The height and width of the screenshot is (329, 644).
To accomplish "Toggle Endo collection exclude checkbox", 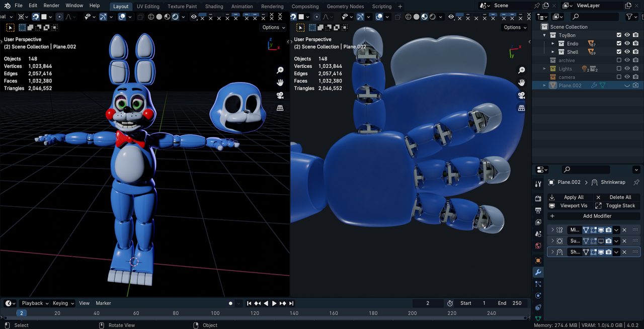I will point(619,44).
